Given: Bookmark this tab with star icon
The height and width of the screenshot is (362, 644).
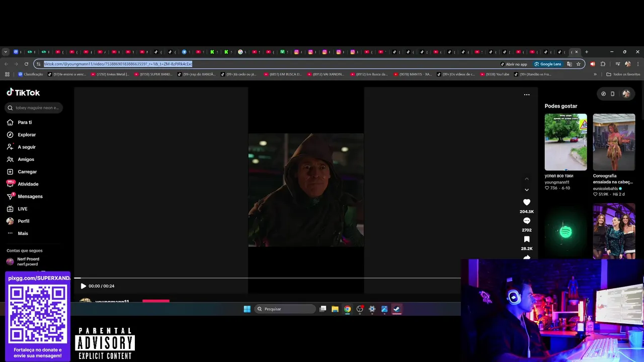Looking at the screenshot, I should tap(579, 64).
